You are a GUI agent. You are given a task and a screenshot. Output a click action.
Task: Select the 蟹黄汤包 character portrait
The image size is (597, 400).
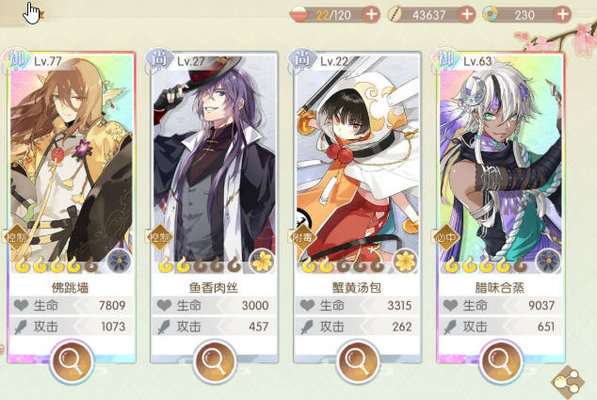(358, 160)
